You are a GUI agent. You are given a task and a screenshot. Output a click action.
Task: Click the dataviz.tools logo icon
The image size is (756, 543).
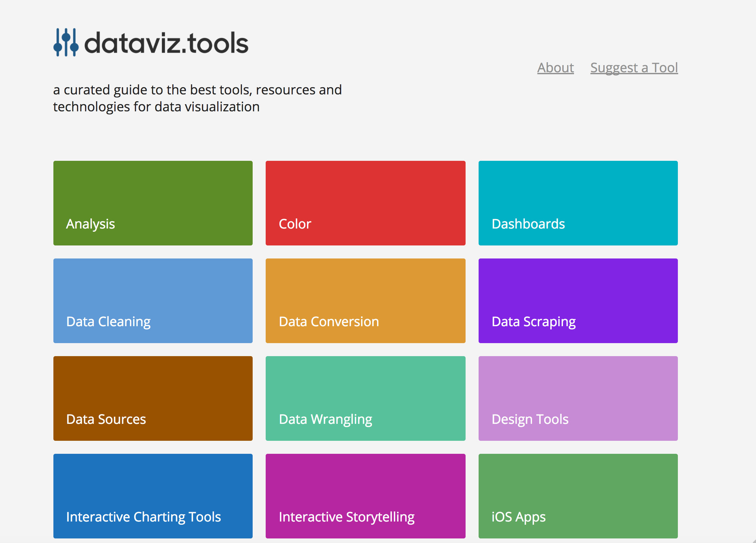point(66,42)
